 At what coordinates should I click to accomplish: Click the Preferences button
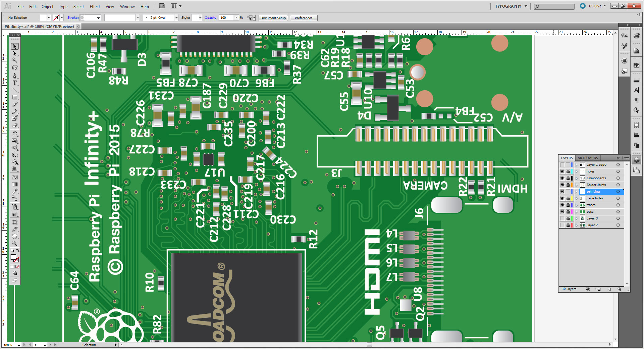(x=304, y=18)
